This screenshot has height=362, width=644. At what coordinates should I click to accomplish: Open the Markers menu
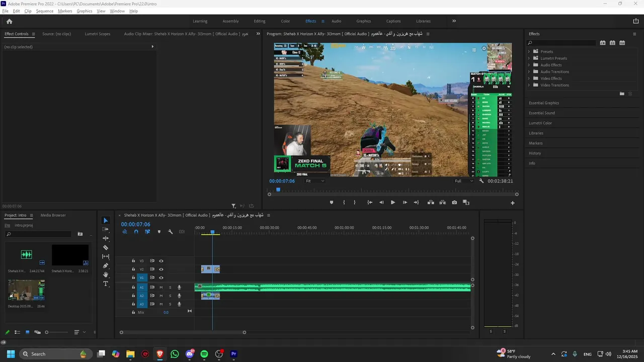pyautogui.click(x=65, y=11)
